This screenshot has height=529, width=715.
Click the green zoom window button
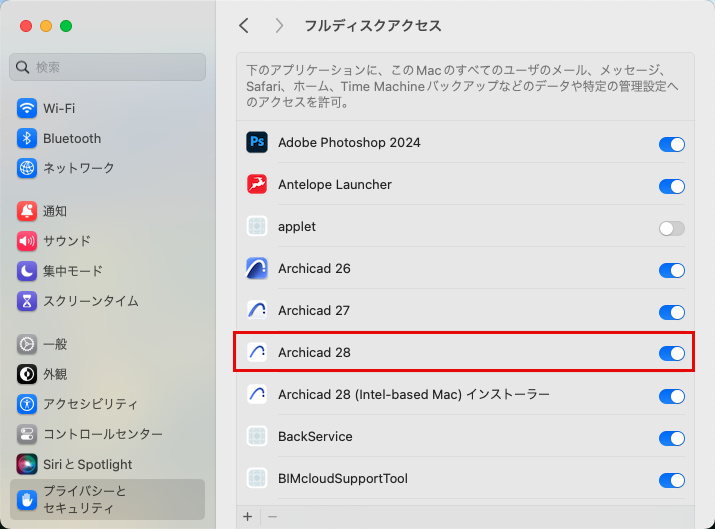point(66,26)
